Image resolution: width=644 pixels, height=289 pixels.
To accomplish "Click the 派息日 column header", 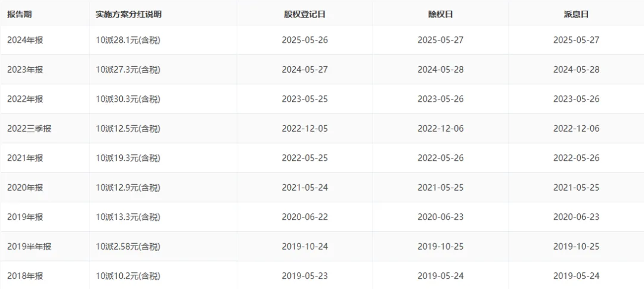I will 576,14.
